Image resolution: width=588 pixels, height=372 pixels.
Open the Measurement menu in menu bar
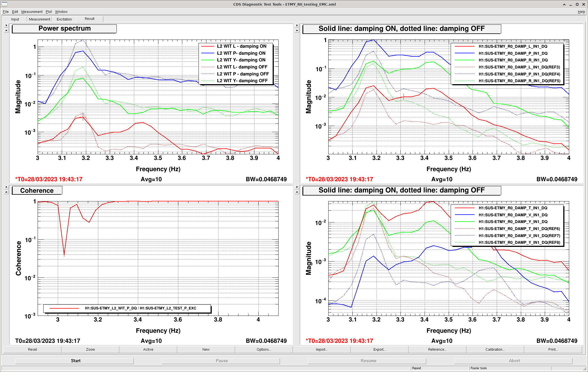tap(32, 12)
